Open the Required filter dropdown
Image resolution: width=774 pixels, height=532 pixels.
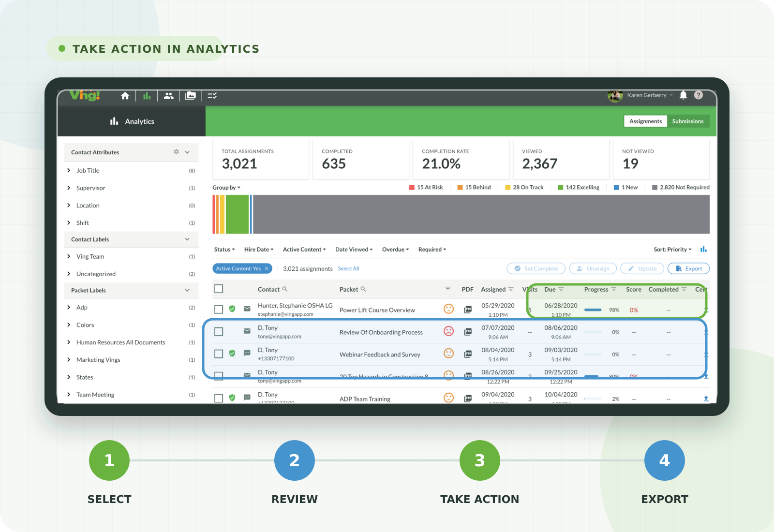pos(432,250)
